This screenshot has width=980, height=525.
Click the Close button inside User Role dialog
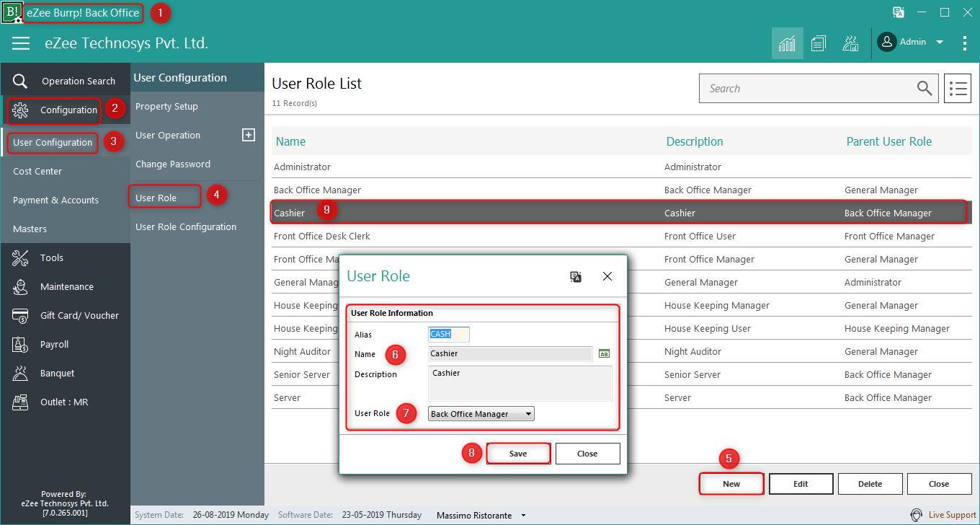click(587, 454)
